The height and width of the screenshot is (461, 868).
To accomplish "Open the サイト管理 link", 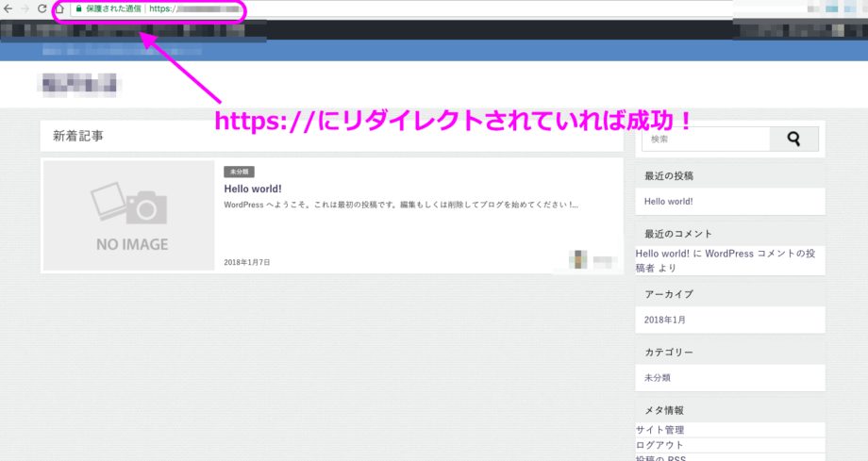I will (x=659, y=430).
